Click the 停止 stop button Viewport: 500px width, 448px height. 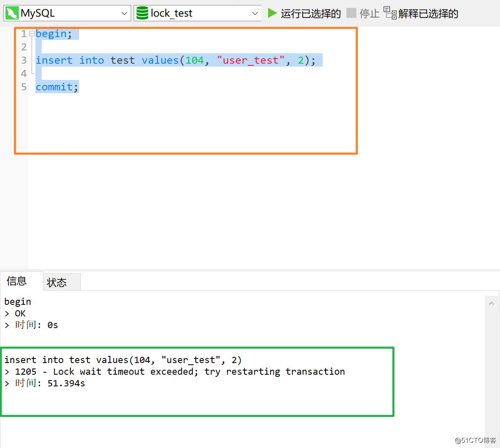pyautogui.click(x=363, y=14)
